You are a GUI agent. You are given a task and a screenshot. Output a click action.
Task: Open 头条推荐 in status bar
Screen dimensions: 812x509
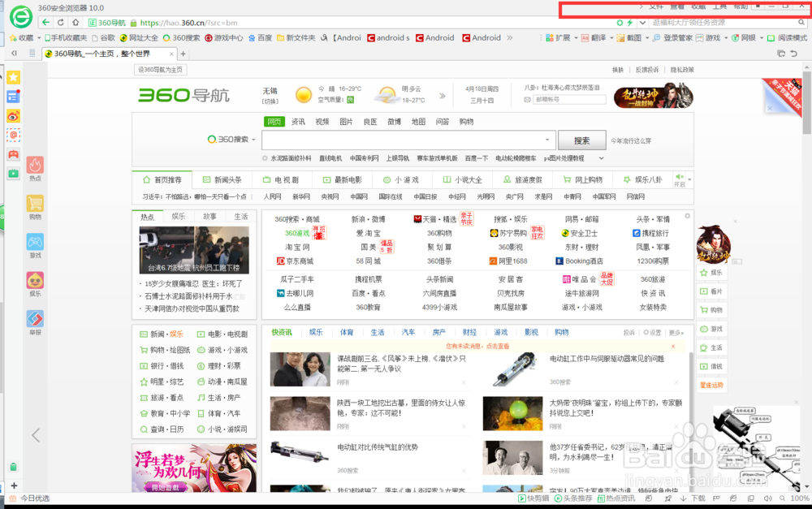(x=573, y=498)
